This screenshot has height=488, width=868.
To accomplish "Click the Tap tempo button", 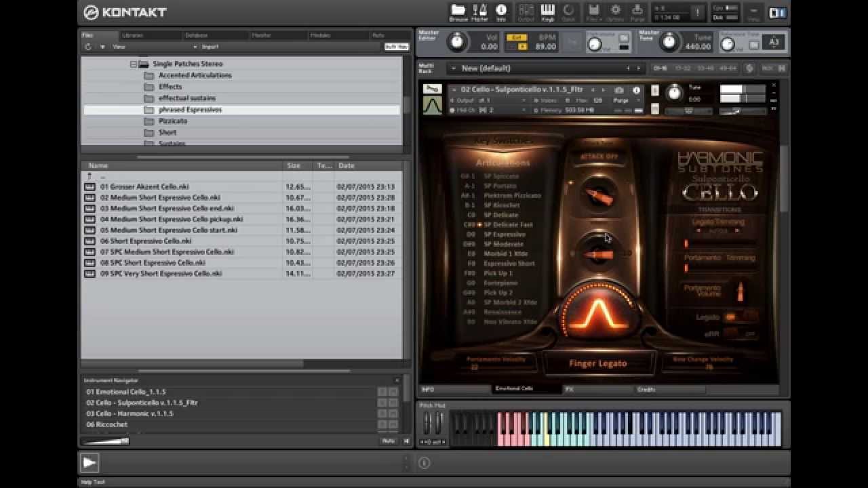I will coord(572,42).
